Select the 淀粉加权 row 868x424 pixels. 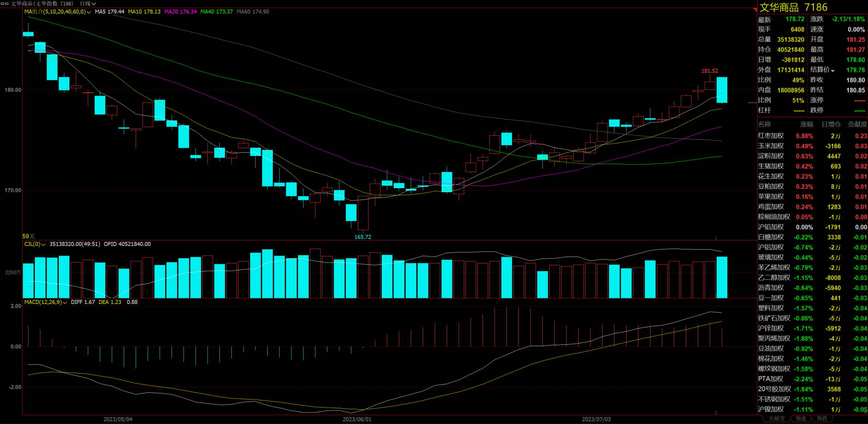812,157
